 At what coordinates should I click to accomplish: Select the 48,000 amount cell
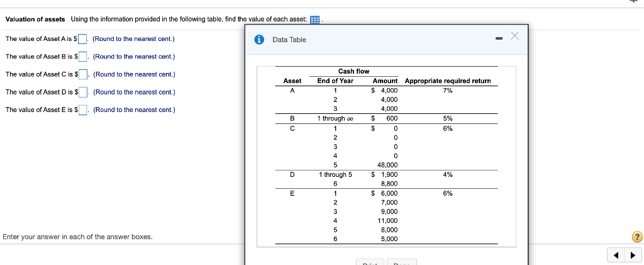387,165
